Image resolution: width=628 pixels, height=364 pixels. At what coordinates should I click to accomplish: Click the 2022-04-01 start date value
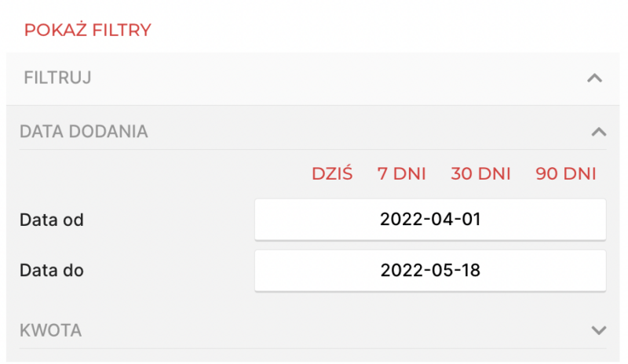(x=430, y=220)
